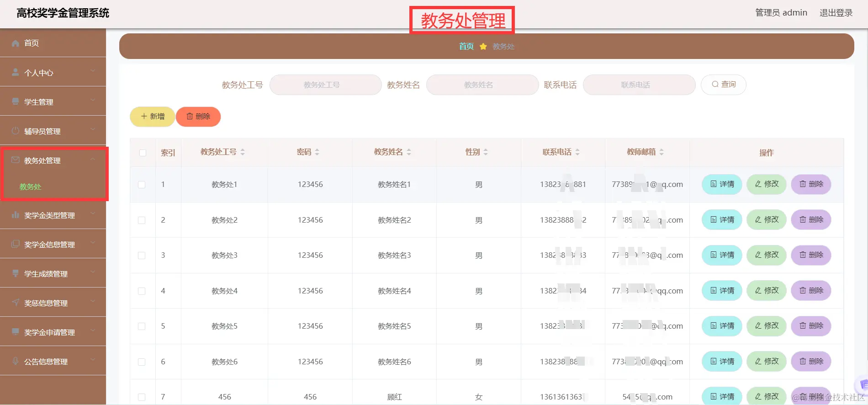This screenshot has height=405, width=868.
Task: Expand the 学生管理 menu chevron
Action: (93, 100)
